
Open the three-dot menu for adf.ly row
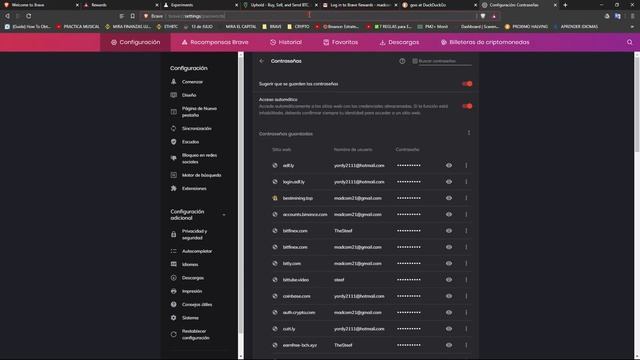[466, 165]
